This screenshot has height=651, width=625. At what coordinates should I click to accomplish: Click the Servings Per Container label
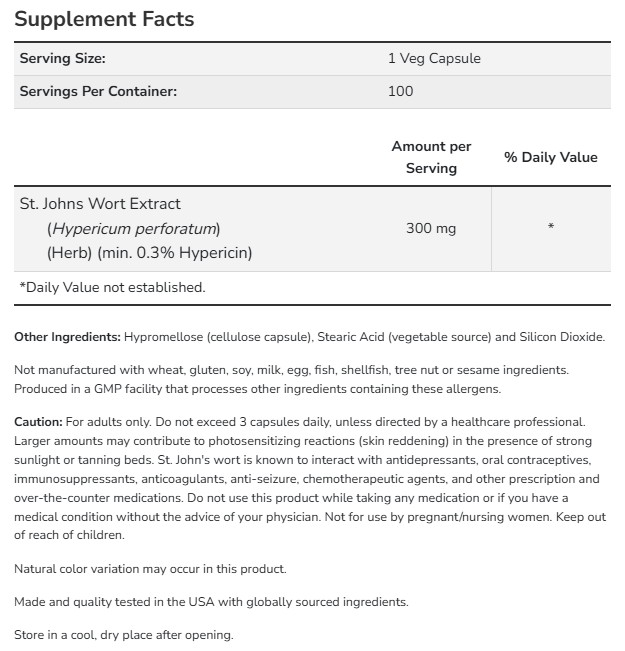(x=98, y=91)
